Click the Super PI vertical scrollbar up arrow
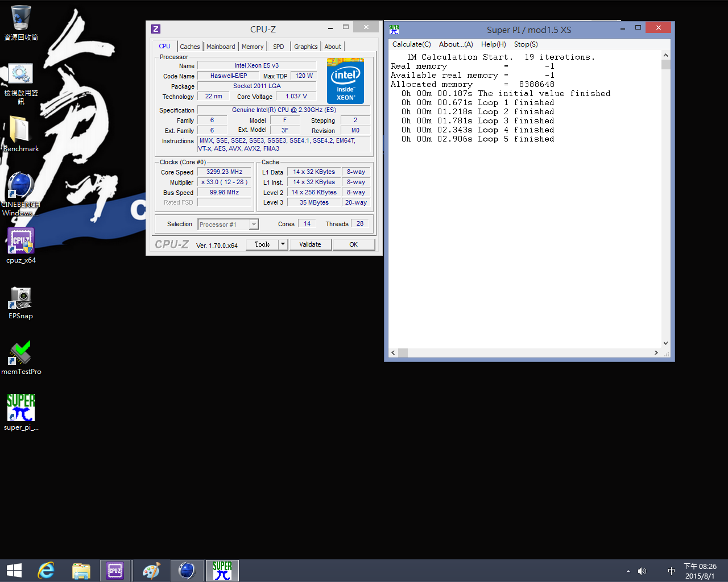 coord(666,55)
